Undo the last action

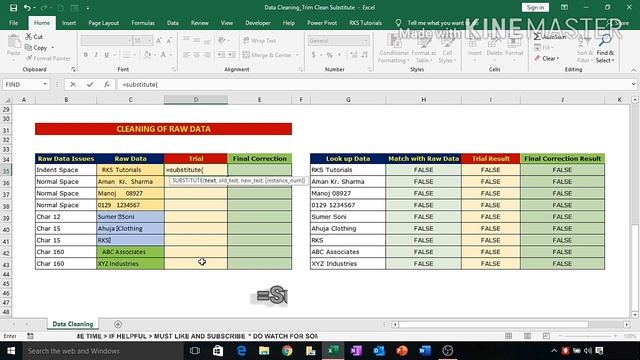pos(27,8)
